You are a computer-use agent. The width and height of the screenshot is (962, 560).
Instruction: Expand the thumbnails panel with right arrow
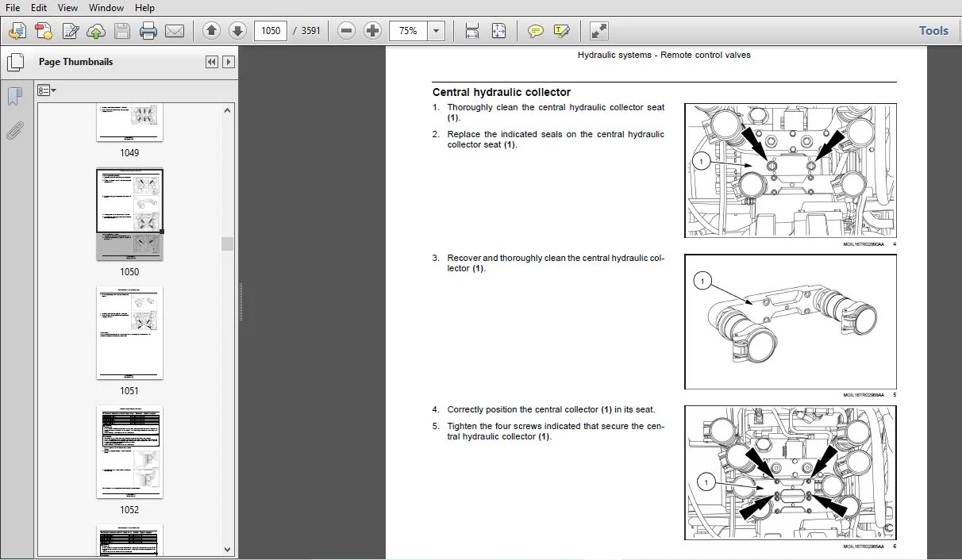(x=229, y=62)
